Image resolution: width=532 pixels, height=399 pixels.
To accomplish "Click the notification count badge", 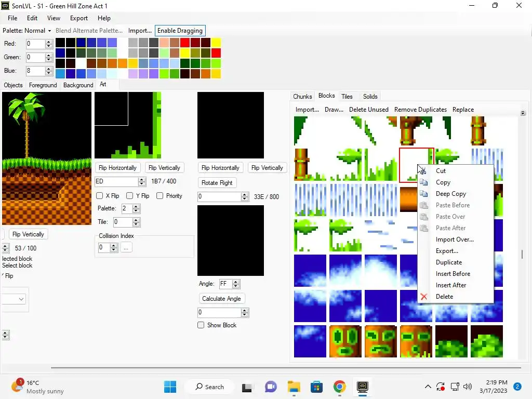I will pyautogui.click(x=517, y=387).
